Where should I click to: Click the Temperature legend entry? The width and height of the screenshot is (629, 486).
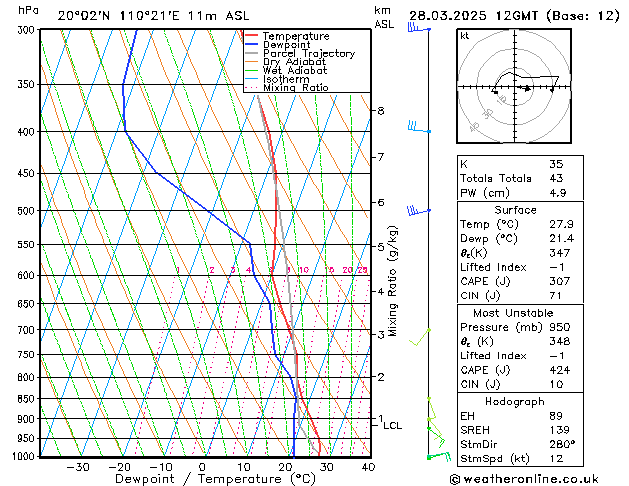click(x=287, y=36)
